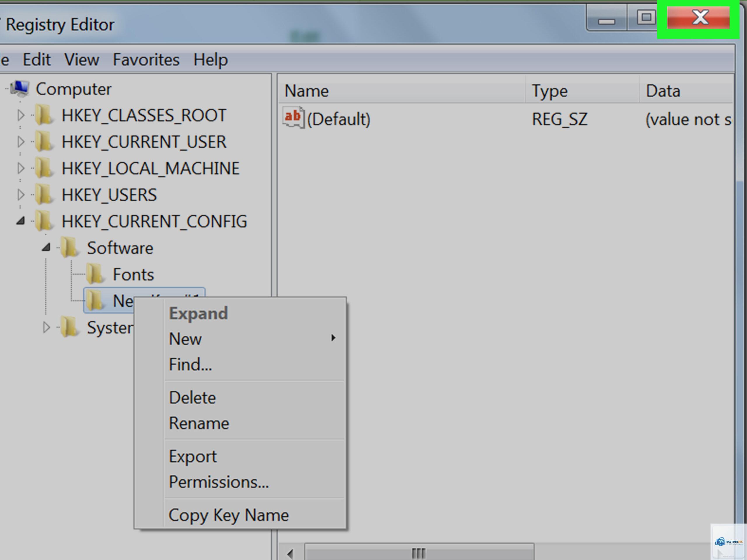Open the Help menu
Screen dimensions: 747x560
(x=210, y=60)
